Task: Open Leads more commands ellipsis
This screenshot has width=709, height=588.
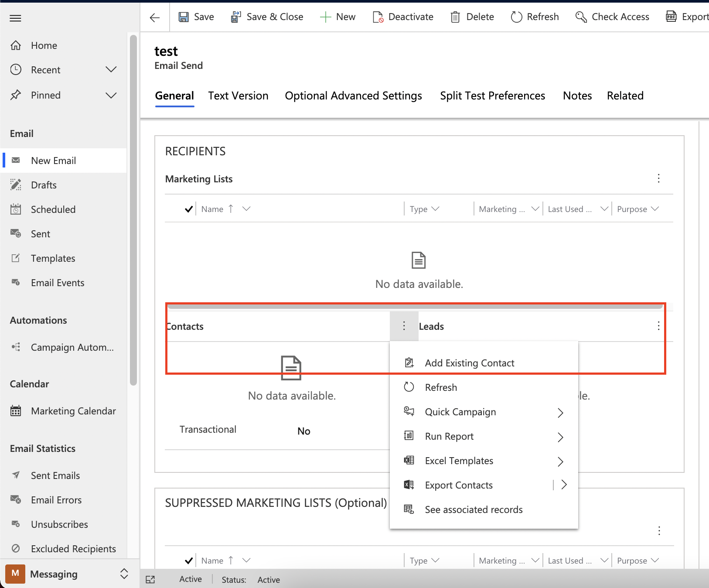Action: tap(658, 326)
